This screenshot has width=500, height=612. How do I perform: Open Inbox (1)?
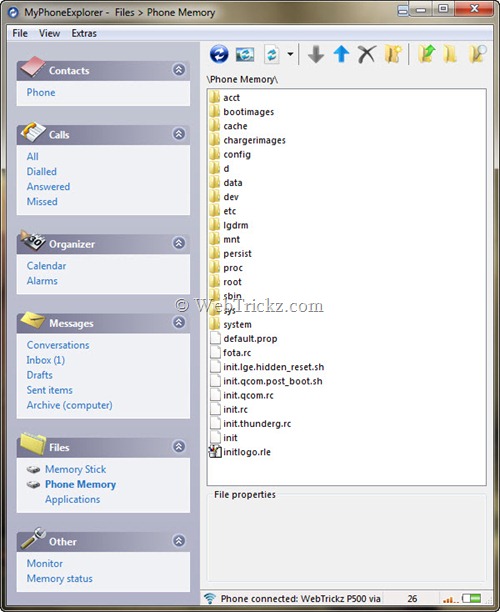(46, 360)
